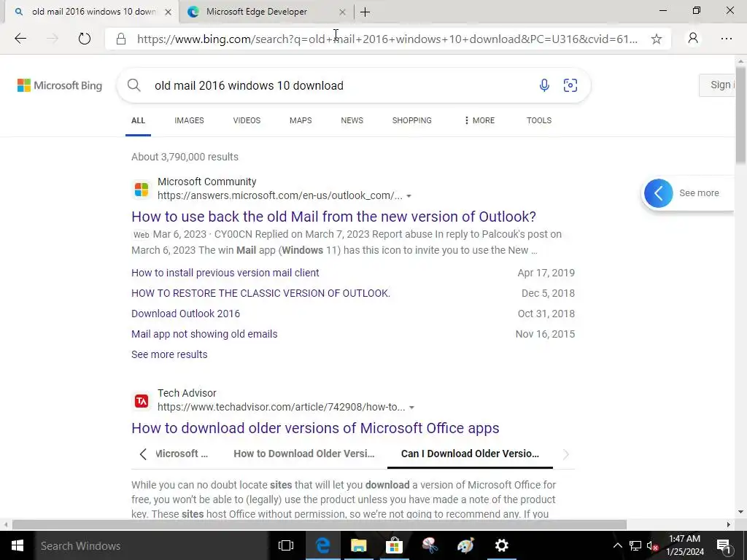Click the Search Windows taskbar box
The image size is (747, 560).
point(152,545)
